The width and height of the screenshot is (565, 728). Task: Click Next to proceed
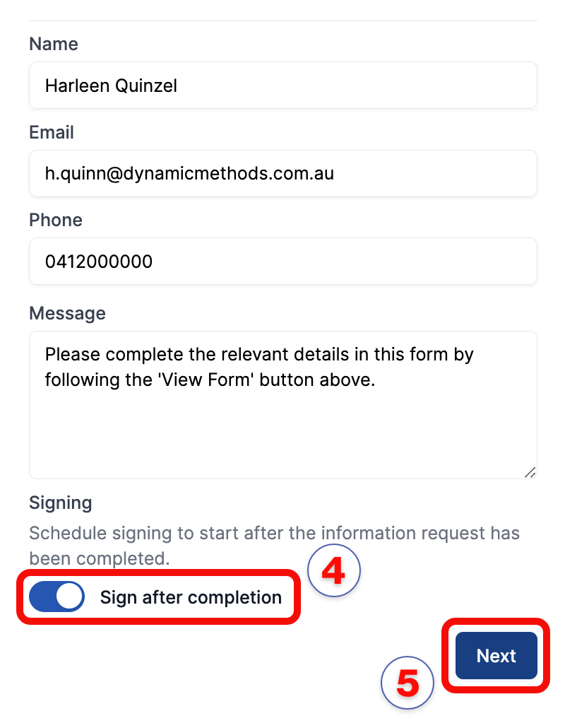click(495, 655)
